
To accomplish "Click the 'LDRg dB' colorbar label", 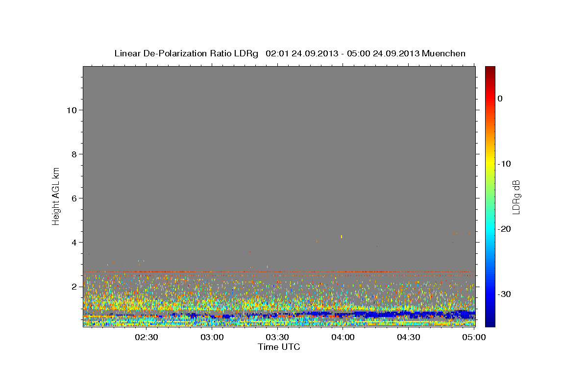I will pyautogui.click(x=516, y=196).
